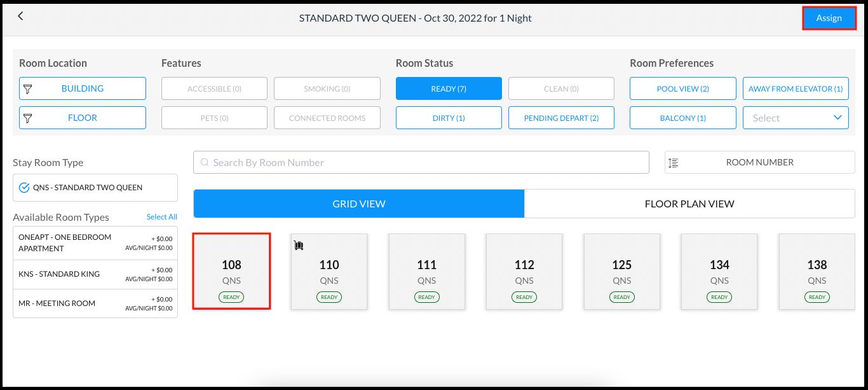Enable the Dirty (1) status filter
868x390 pixels.
point(449,118)
